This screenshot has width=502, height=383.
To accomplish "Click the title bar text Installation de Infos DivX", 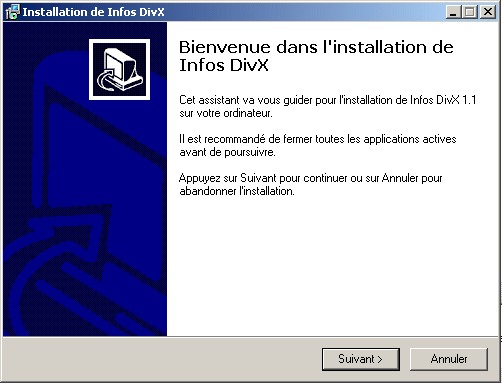I will point(93,12).
